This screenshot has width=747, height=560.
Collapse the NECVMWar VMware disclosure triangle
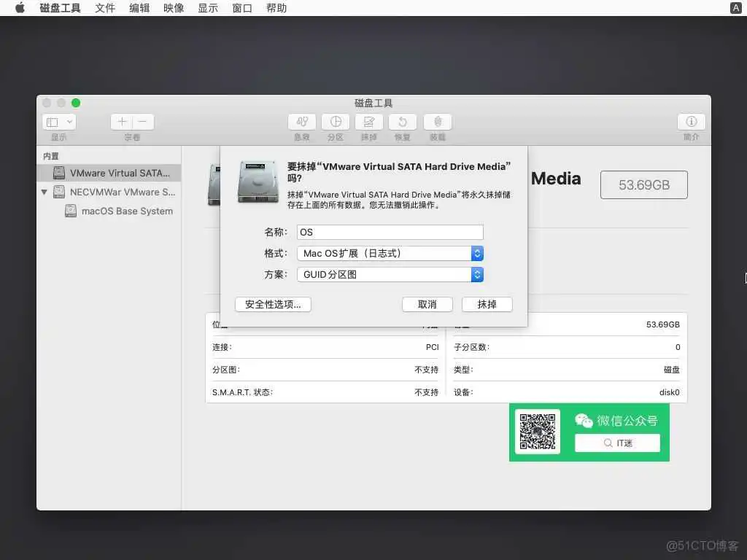click(x=44, y=192)
